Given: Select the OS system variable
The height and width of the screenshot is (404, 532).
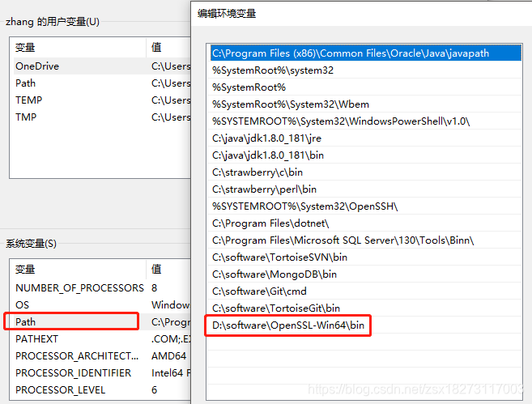Looking at the screenshot, I should click(102, 305).
